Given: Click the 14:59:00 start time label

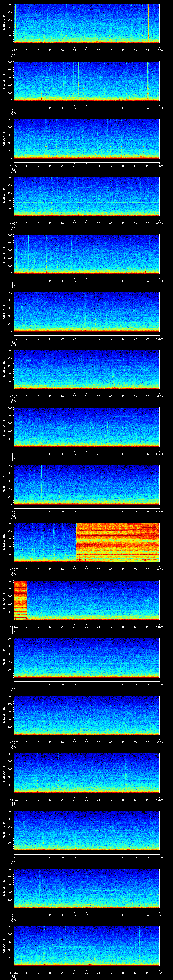Looking at the screenshot, I should pos(13,915).
